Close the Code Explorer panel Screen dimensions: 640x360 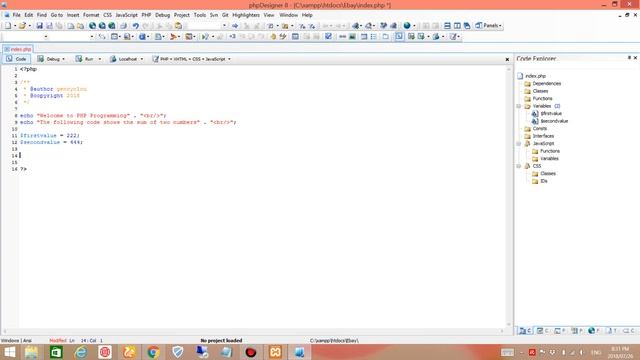click(636, 58)
